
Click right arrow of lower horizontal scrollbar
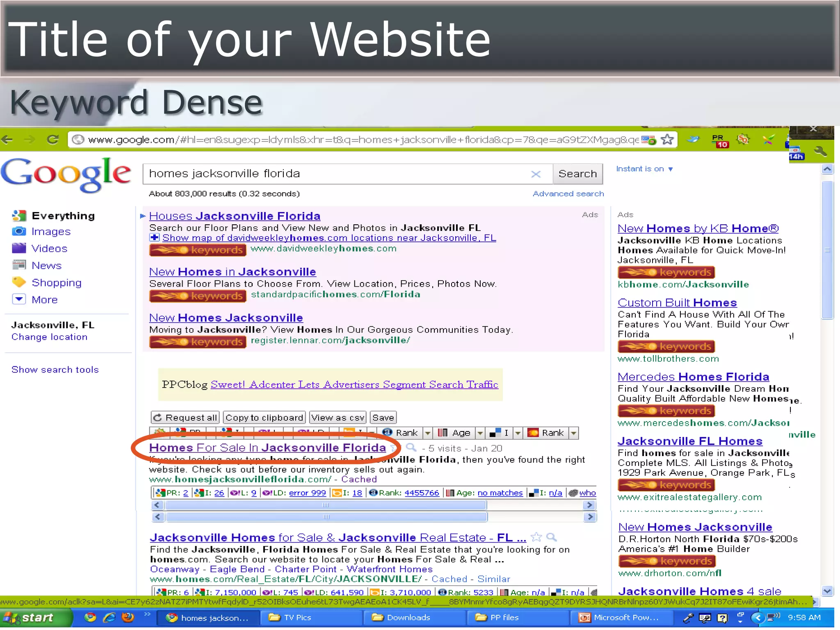(x=590, y=517)
